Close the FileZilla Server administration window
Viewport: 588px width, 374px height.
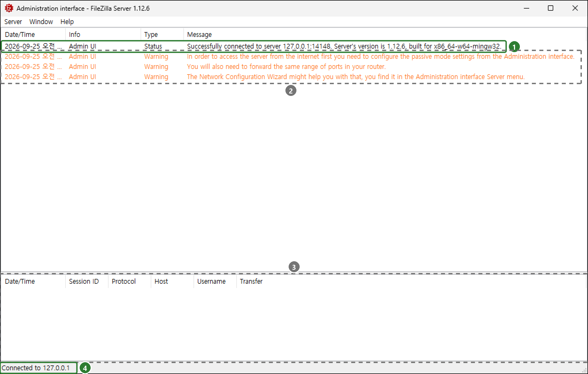(x=575, y=8)
